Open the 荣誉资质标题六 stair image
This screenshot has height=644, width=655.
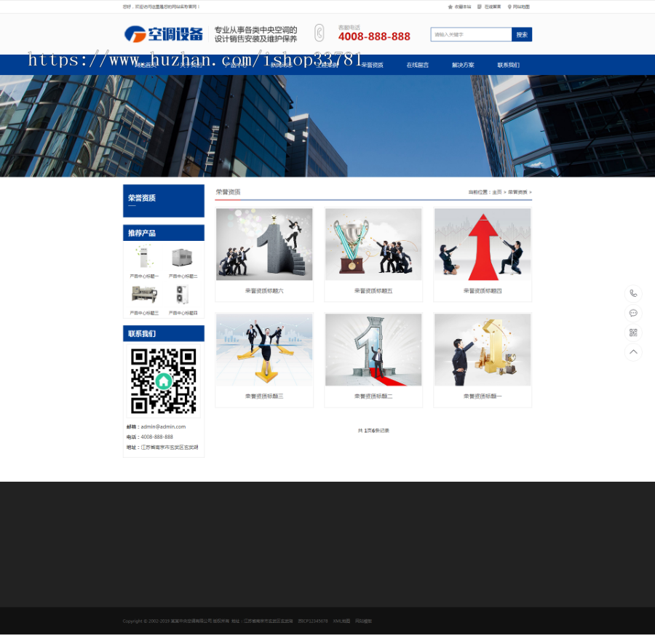[x=264, y=245]
